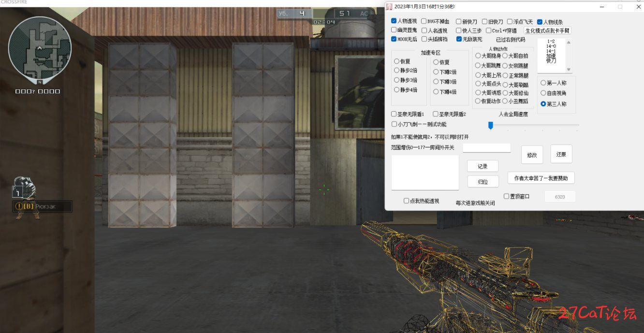The image size is (644, 333).
Task: Tick the 头插裤裆 checkbox
Action: 424,39
